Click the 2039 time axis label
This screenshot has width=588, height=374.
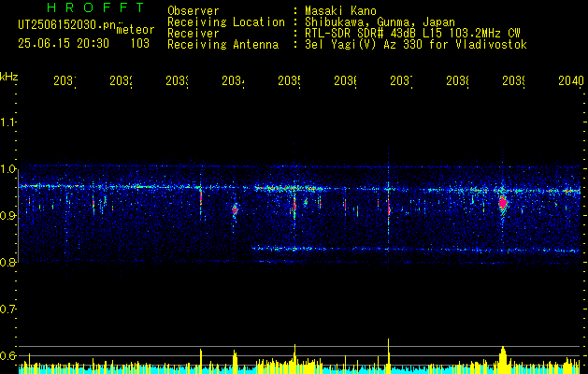[x=514, y=80]
